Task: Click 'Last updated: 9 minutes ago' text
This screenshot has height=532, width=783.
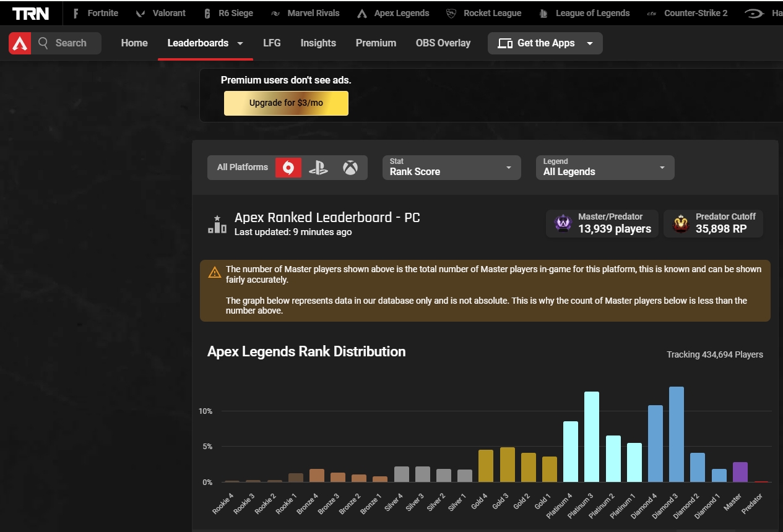Action: click(x=293, y=232)
